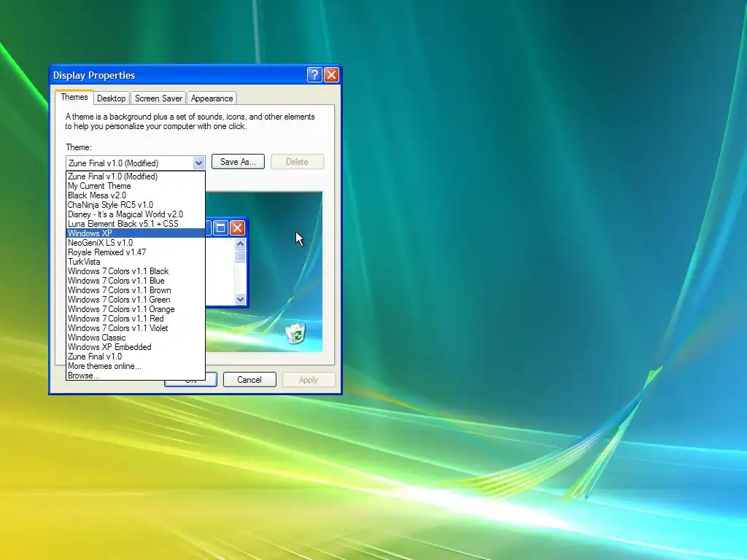Close the Display Properties dialog
Screen dimensions: 747x560
click(332, 75)
